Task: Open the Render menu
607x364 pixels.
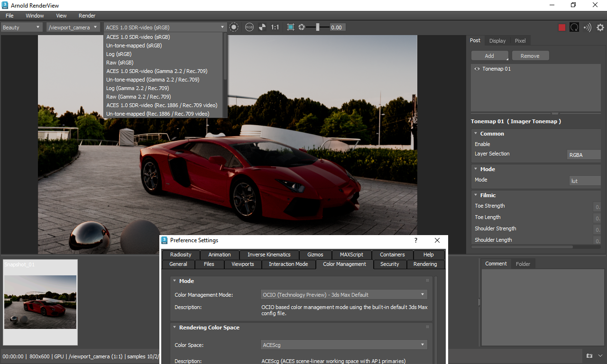Action: point(87,16)
